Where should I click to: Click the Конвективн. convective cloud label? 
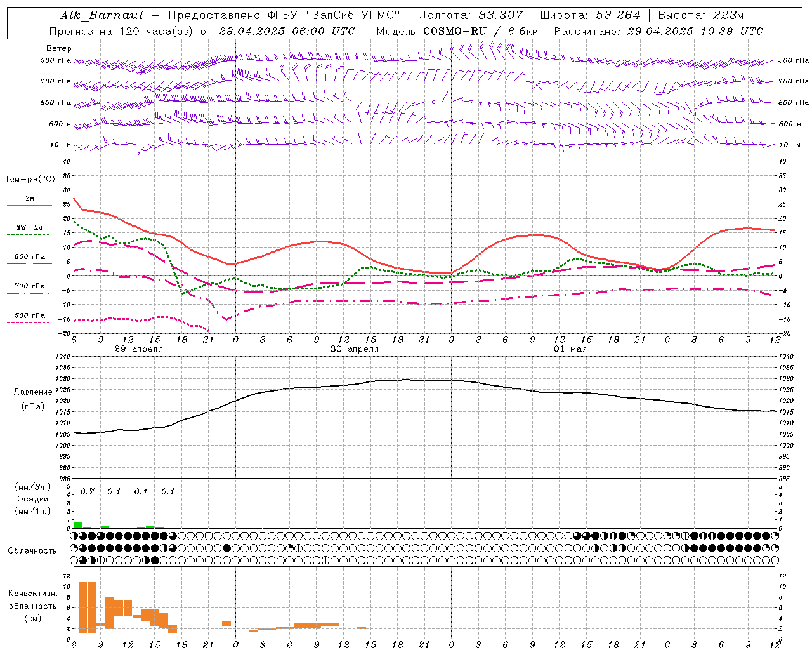32,594
